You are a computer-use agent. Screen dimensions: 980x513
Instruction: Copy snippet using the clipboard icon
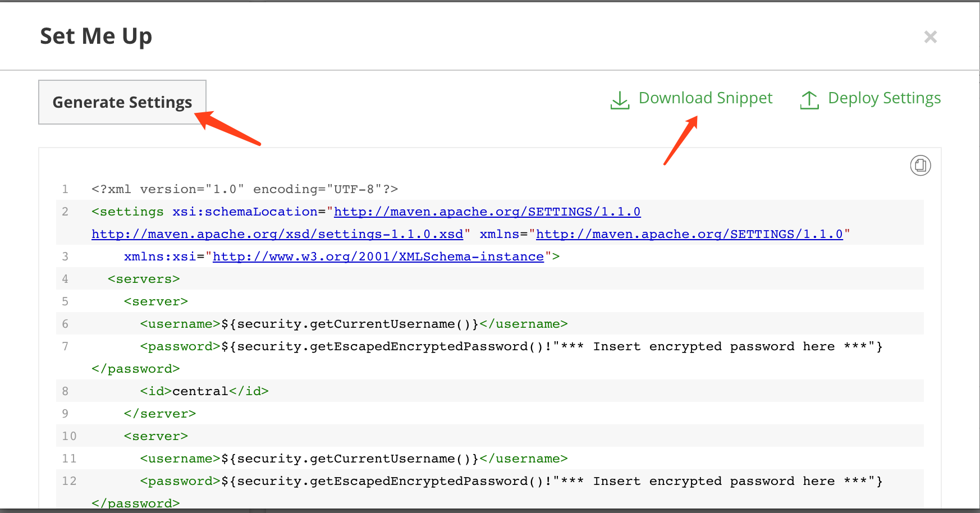coord(921,165)
